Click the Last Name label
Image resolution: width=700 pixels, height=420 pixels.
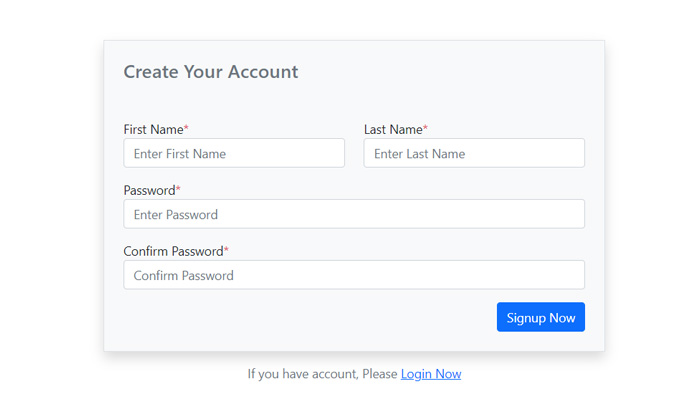pyautogui.click(x=396, y=129)
